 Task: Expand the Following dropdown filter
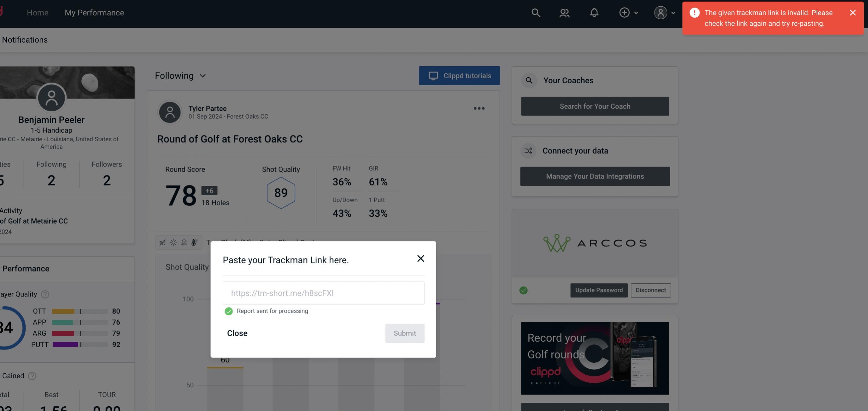(x=181, y=75)
